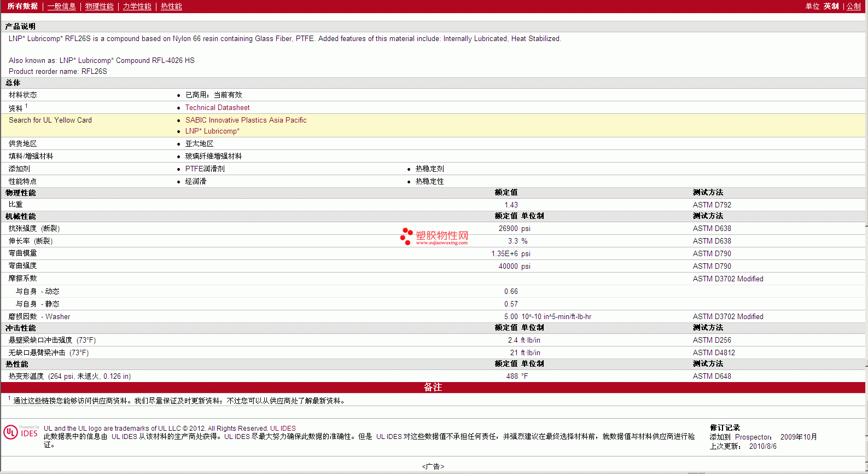Open the LNP* Lubricomp* link

tap(212, 131)
